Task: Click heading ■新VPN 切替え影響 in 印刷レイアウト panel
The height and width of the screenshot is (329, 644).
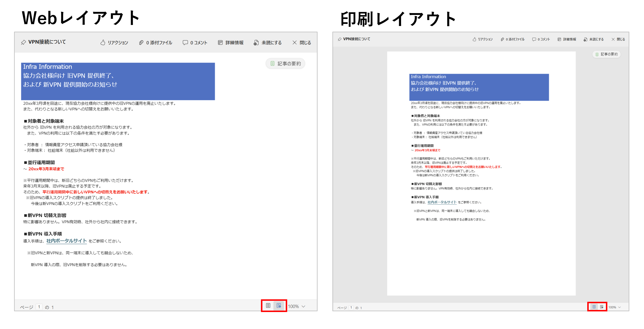Action: 426,184
